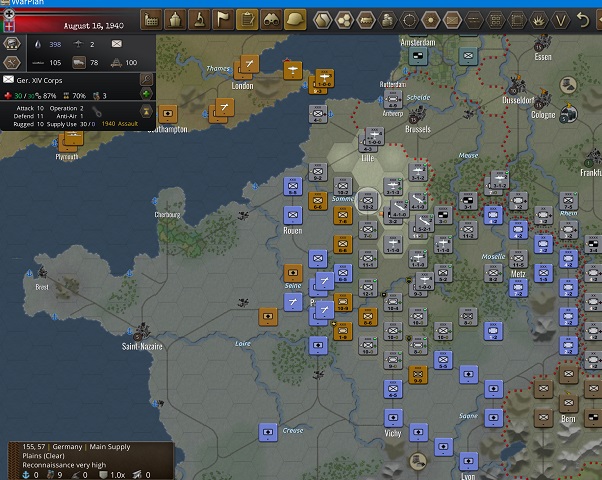Screen dimensions: 602x480
Task: Click the Cherbourg port label
Action: pos(167,215)
